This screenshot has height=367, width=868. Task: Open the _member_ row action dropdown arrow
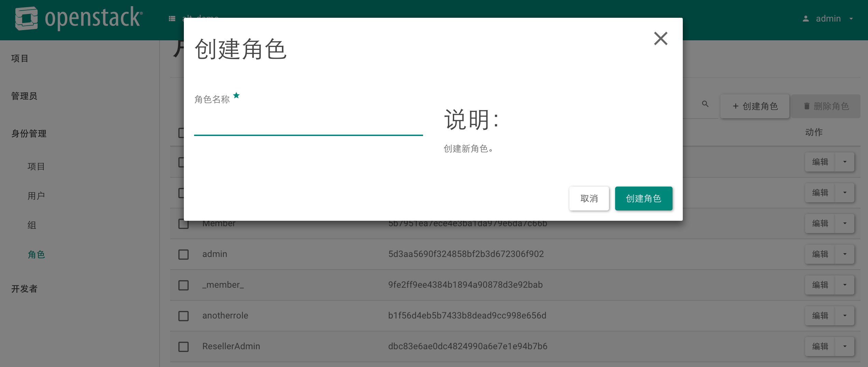845,285
